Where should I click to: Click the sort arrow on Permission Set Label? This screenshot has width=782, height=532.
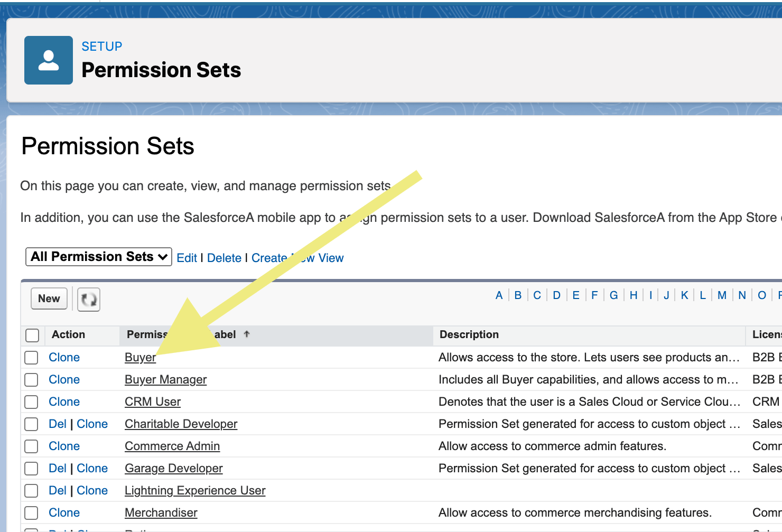tap(246, 334)
